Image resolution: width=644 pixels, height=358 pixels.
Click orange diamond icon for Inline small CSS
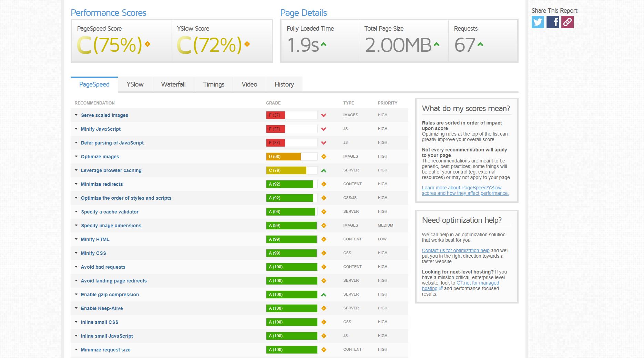[x=324, y=322]
